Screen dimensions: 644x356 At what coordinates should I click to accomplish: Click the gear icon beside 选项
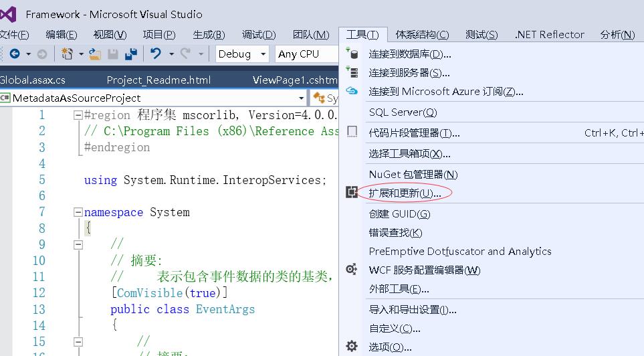coord(352,346)
